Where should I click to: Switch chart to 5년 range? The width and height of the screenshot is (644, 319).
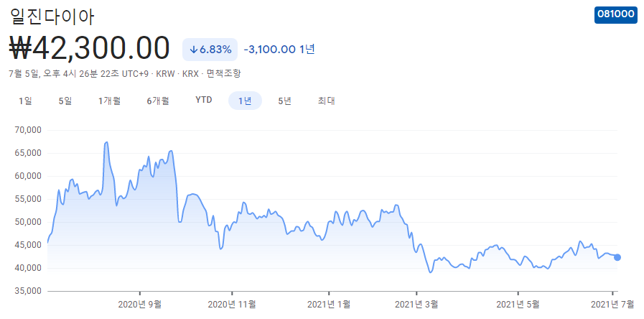(284, 101)
